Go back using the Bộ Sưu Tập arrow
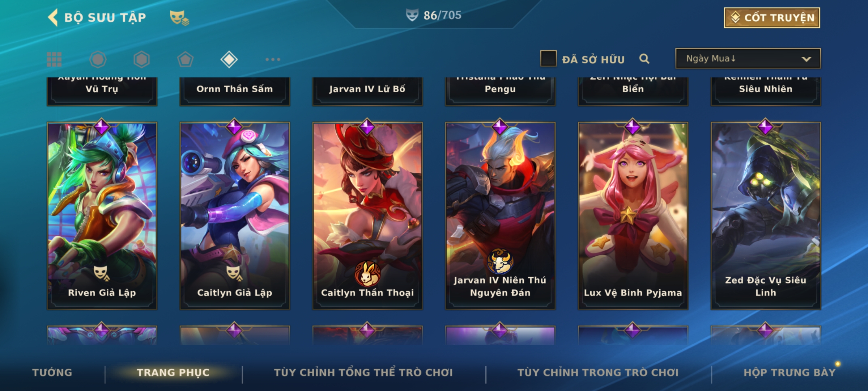This screenshot has width=868, height=391. (x=53, y=17)
